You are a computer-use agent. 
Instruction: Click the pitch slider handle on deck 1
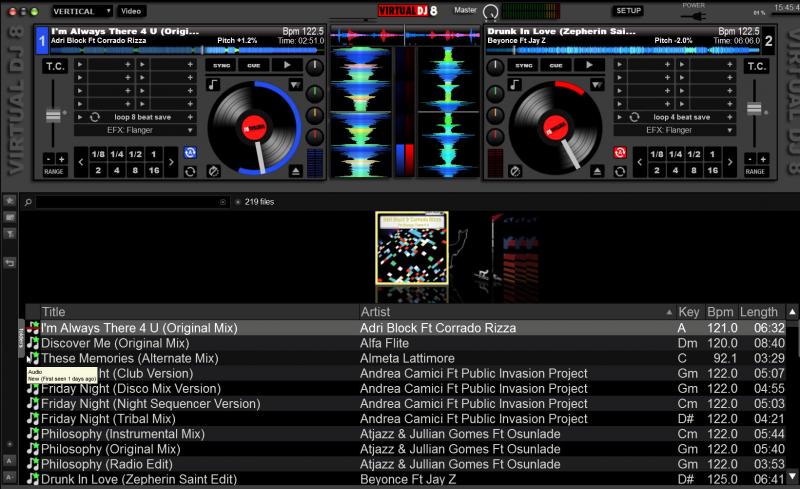tap(53, 115)
